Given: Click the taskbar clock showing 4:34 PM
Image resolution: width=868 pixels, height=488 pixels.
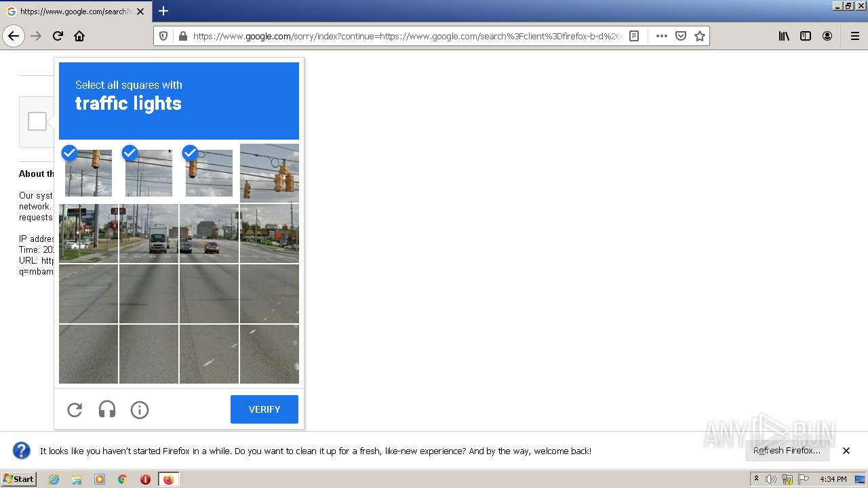Looking at the screenshot, I should [x=833, y=479].
